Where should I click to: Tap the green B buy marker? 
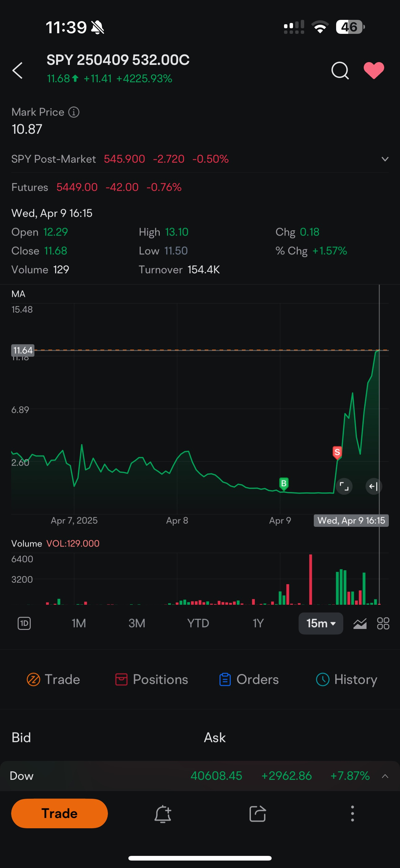[x=283, y=484]
